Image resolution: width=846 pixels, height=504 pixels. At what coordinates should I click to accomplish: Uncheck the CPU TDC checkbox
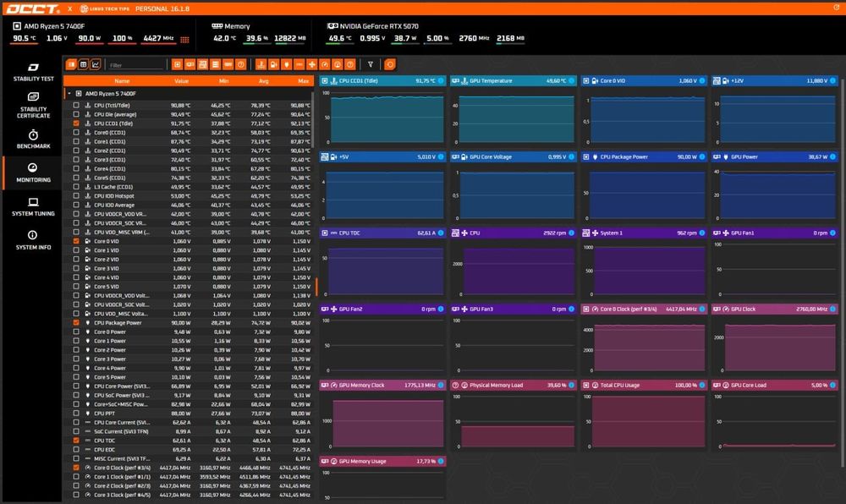tap(76, 441)
